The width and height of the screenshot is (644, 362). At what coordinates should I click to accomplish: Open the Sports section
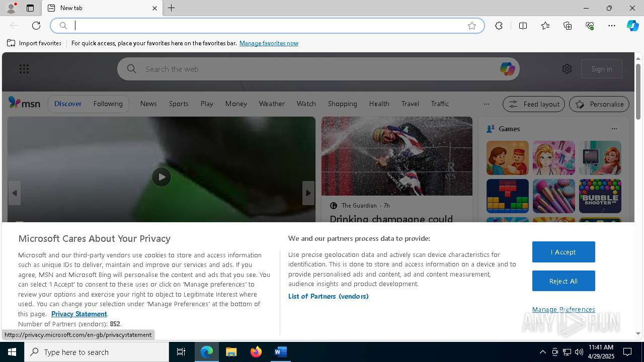tap(179, 104)
